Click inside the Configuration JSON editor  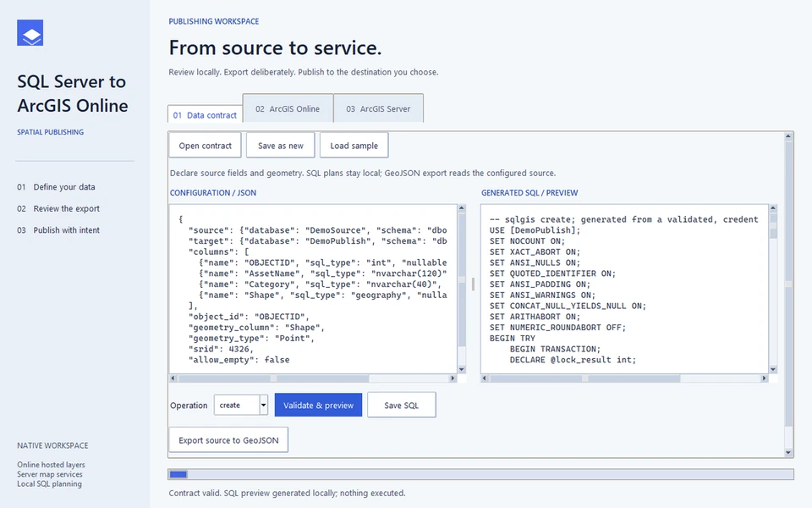[x=313, y=289]
